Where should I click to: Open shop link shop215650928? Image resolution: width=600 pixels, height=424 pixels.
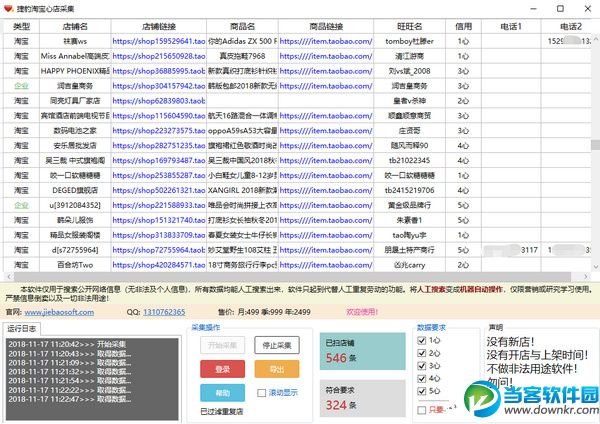coord(159,56)
